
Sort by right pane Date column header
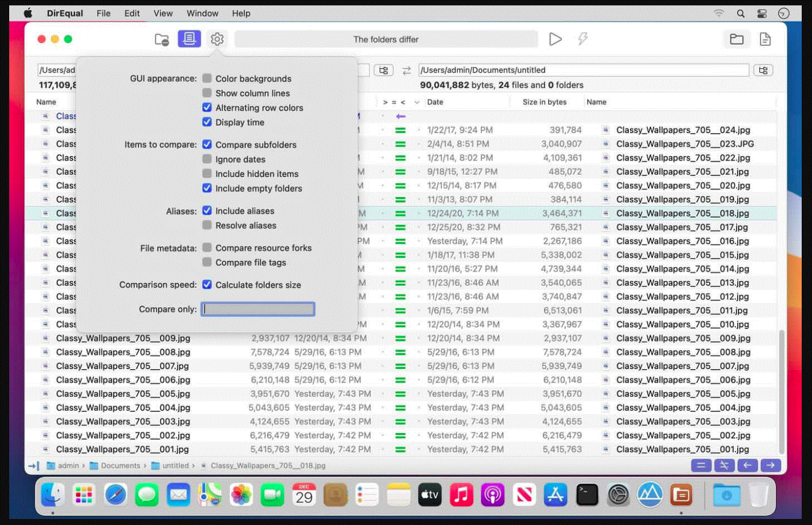click(435, 102)
